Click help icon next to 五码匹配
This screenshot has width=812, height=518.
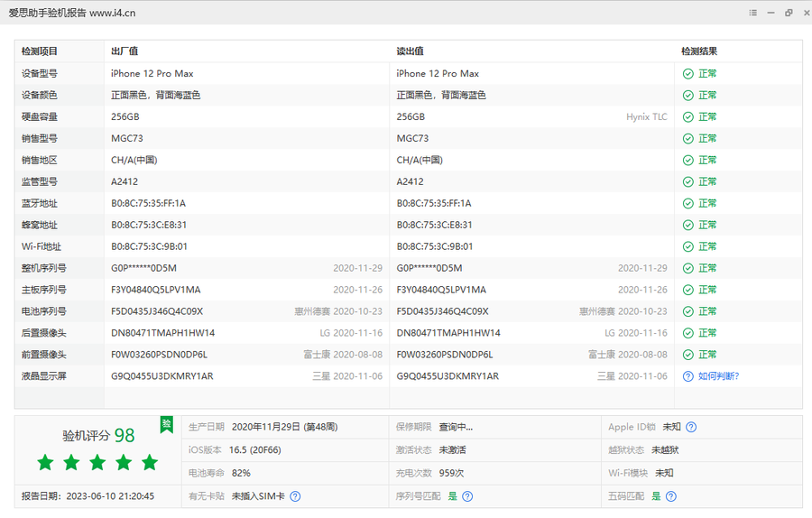670,496
